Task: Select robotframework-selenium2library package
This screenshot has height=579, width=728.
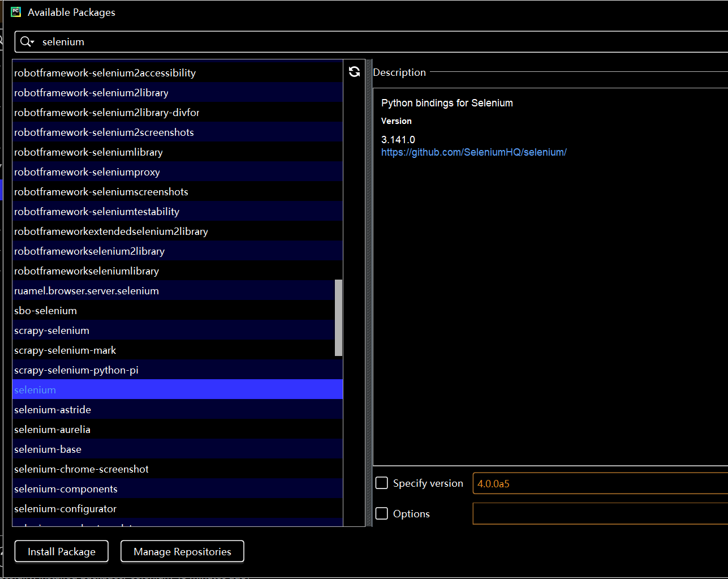Action: tap(178, 92)
